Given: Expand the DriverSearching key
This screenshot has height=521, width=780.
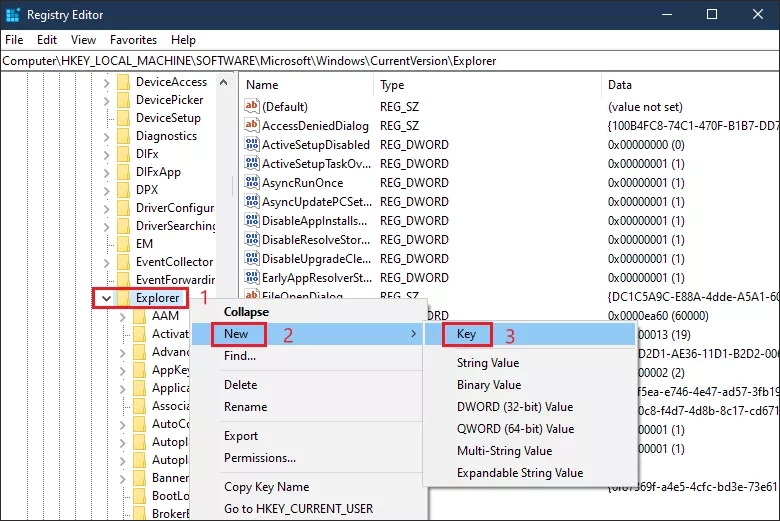Looking at the screenshot, I should 106,226.
